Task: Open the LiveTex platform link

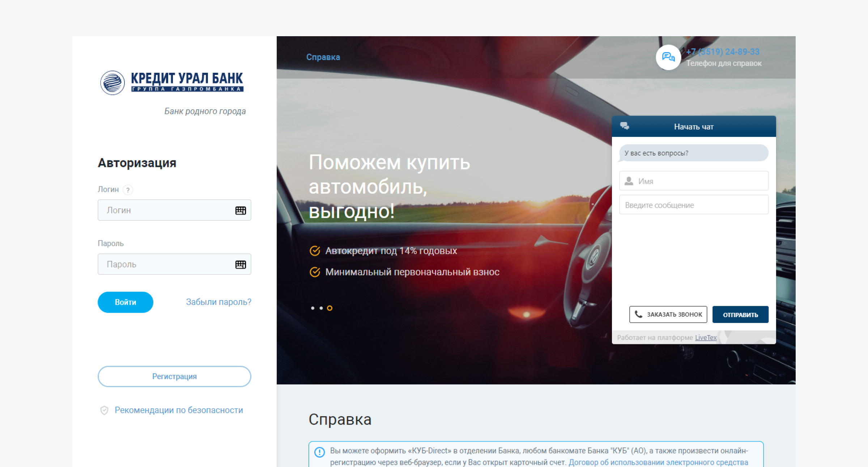Action: (706, 337)
